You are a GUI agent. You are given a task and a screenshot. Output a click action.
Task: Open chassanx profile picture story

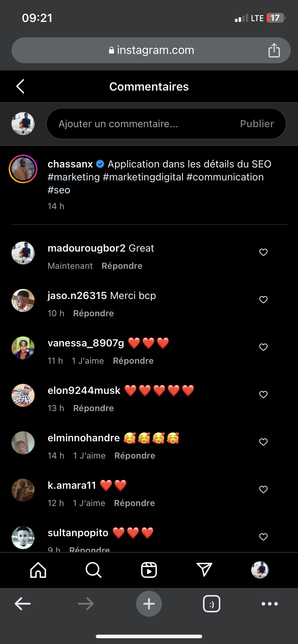tap(23, 169)
